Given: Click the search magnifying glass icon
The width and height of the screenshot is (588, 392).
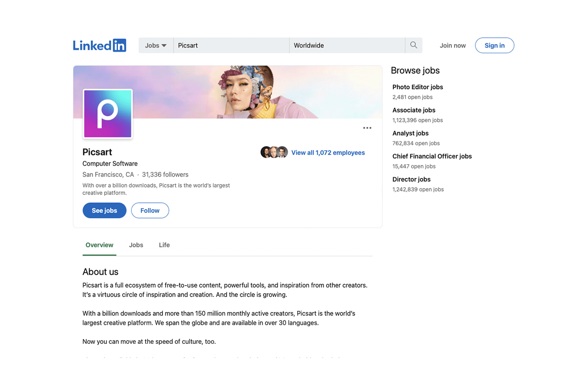Looking at the screenshot, I should coord(413,45).
